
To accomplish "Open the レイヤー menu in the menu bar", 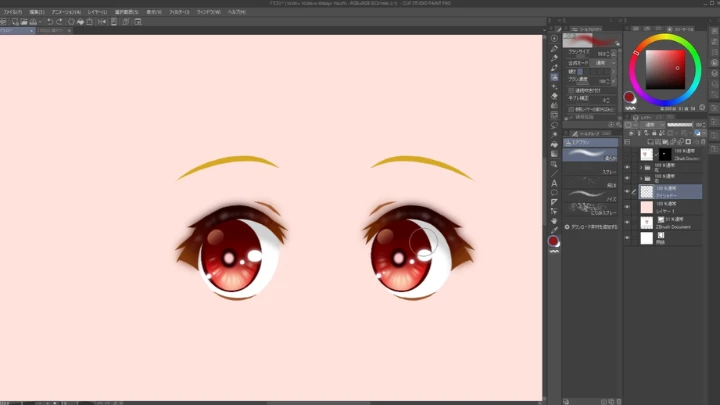I will click(x=97, y=12).
